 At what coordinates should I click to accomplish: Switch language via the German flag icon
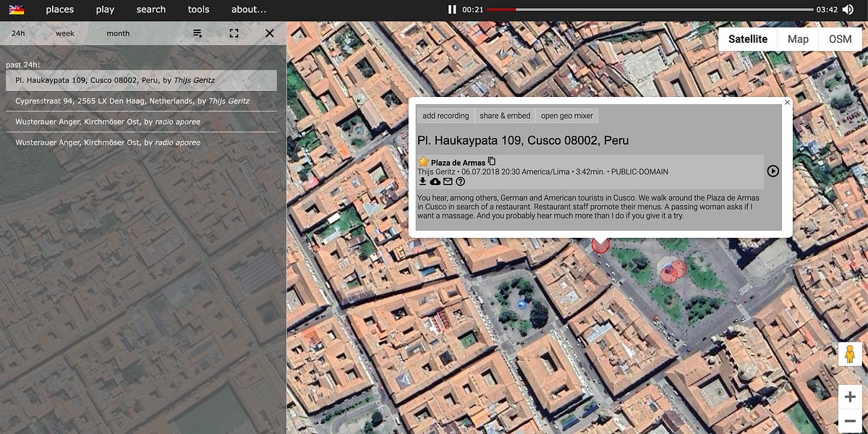pyautogui.click(x=16, y=9)
